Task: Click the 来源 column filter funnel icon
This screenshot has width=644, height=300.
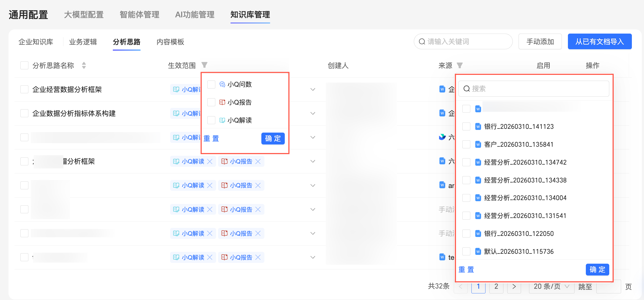Action: pyautogui.click(x=460, y=66)
